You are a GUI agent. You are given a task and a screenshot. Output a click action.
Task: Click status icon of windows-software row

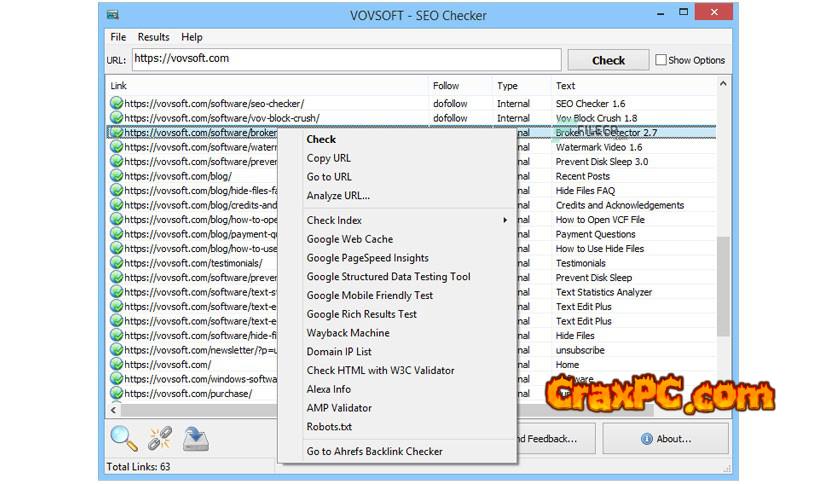[x=116, y=379]
